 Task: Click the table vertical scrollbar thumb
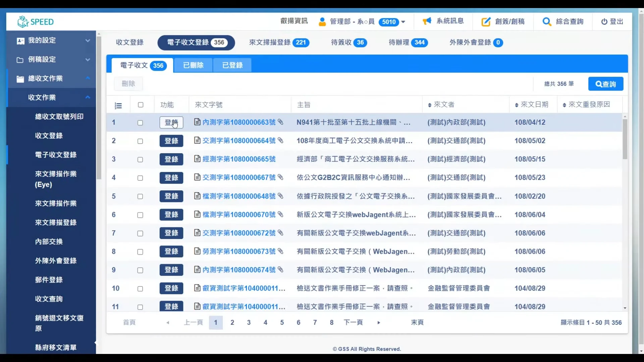point(625,139)
